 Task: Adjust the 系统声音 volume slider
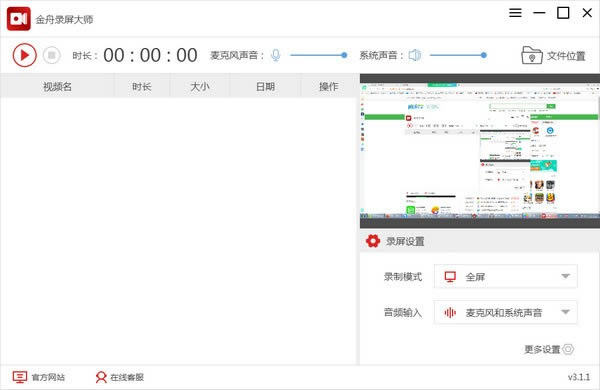point(458,55)
